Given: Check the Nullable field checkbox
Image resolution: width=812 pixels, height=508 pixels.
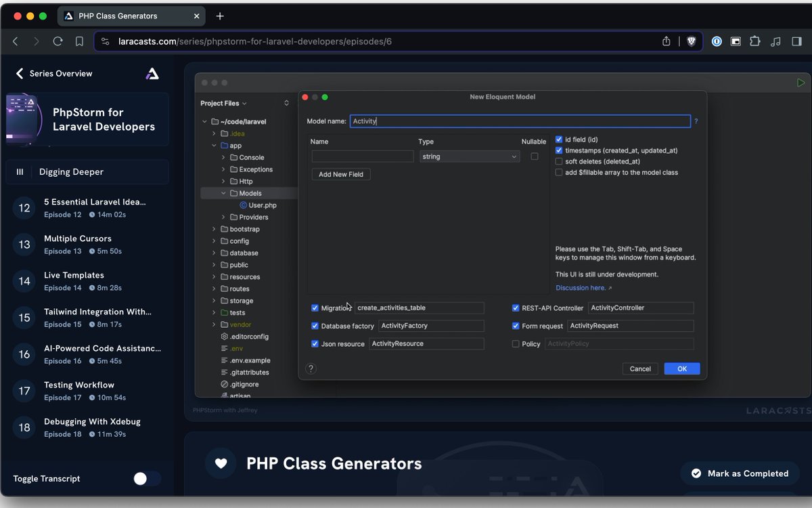Looking at the screenshot, I should pyautogui.click(x=535, y=156).
